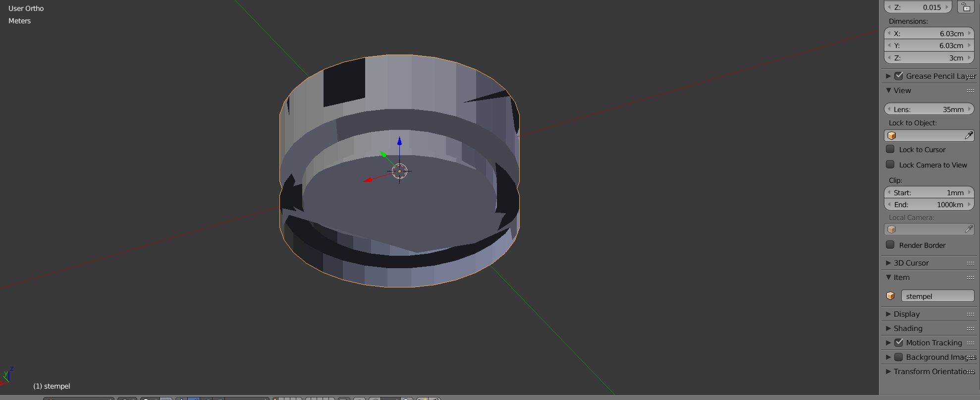This screenshot has height=400, width=980.
Task: Uncheck the Grease Pencil Layers checkbox
Action: click(899, 76)
